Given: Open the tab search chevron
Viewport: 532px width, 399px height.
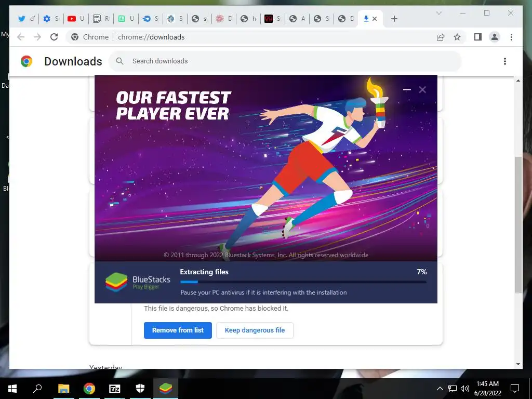Looking at the screenshot, I should [438, 13].
